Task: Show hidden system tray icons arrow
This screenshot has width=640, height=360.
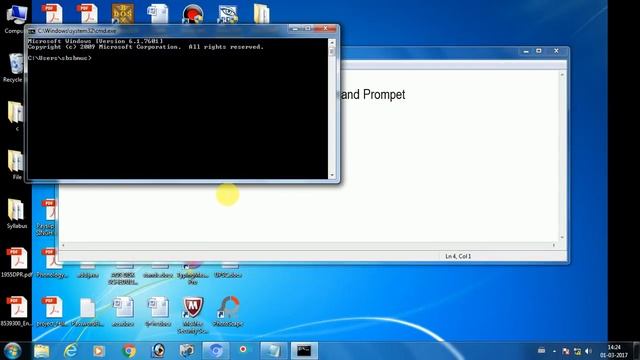Action: [x=554, y=351]
